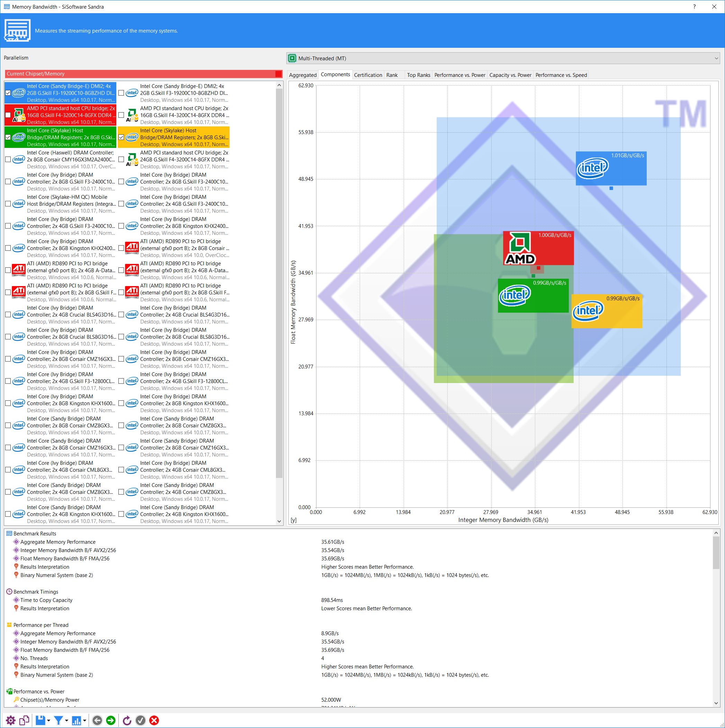Click the green forward arrow button
The image size is (725, 728).
[x=111, y=720]
